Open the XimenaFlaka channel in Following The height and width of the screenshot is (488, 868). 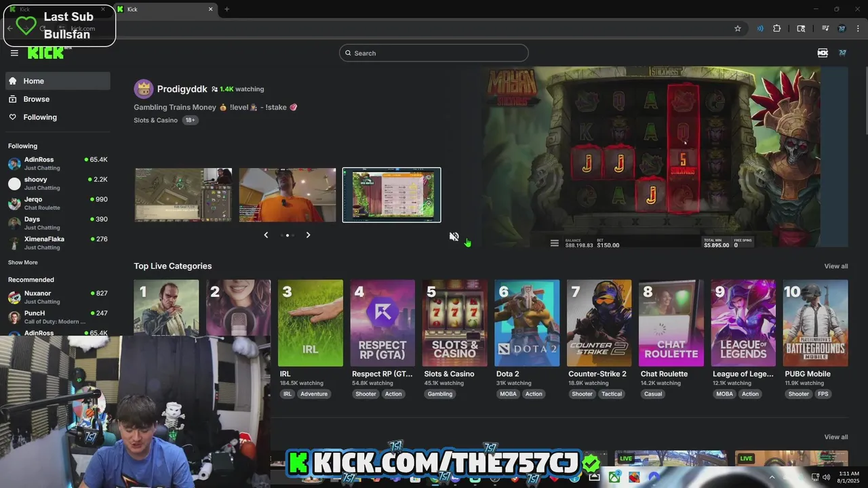58,243
